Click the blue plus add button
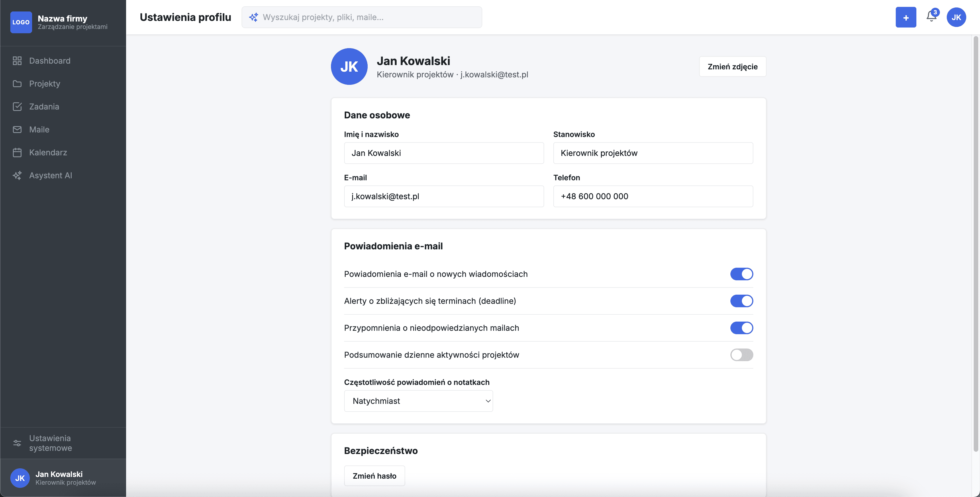The width and height of the screenshot is (980, 497). (906, 17)
